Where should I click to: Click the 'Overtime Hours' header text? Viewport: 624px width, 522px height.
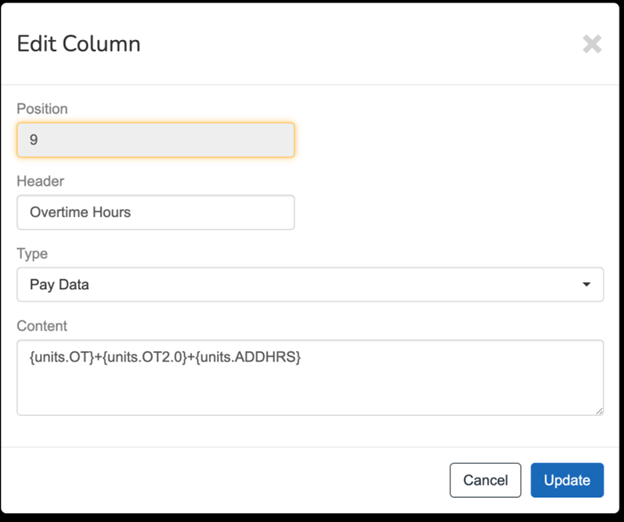point(80,212)
